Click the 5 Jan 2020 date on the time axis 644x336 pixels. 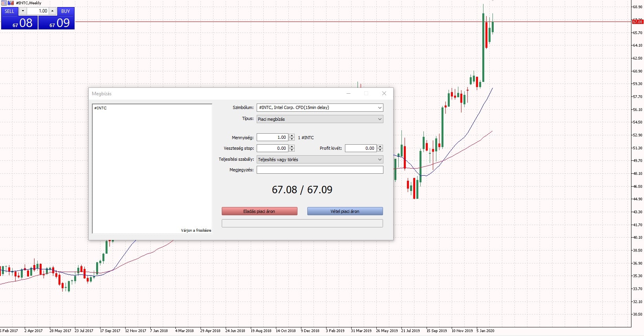pyautogui.click(x=485, y=331)
